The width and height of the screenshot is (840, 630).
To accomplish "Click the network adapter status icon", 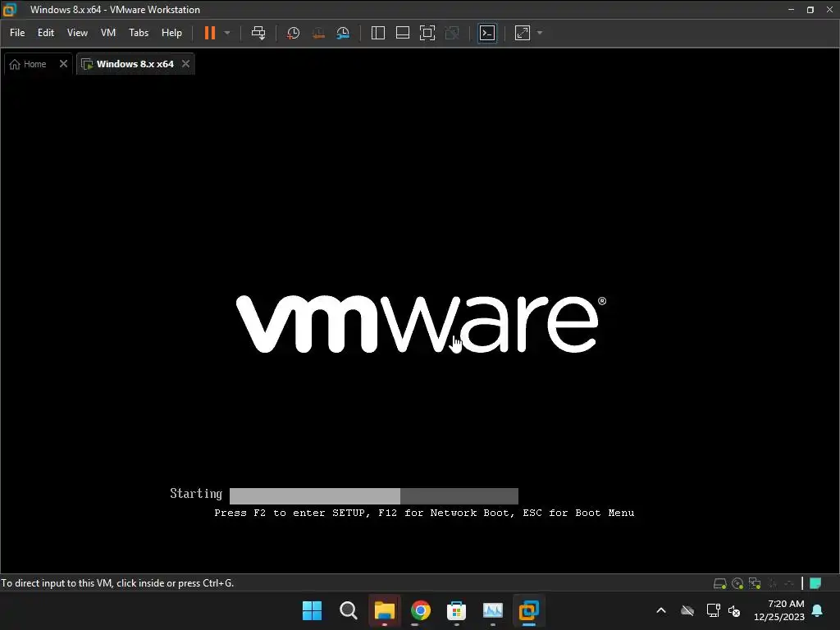I will [x=755, y=583].
